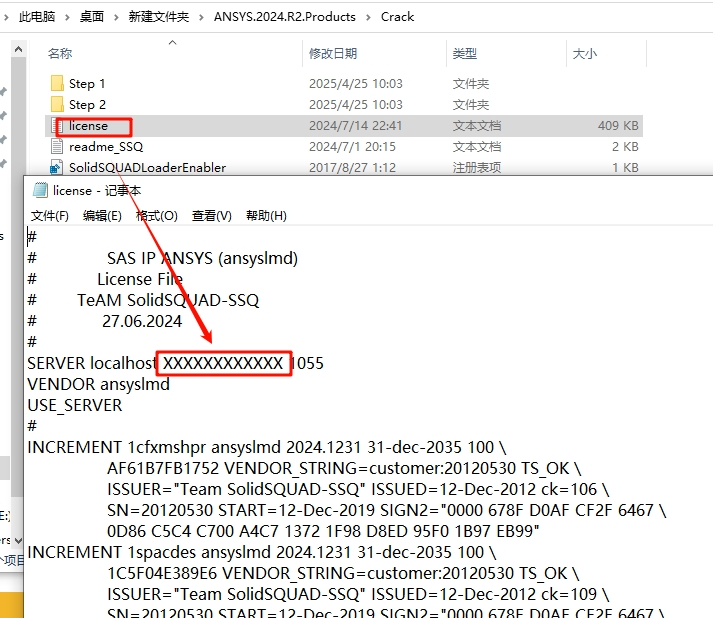Select the Step 2 folder name
Viewport: 713px width, 618px height.
coord(87,105)
